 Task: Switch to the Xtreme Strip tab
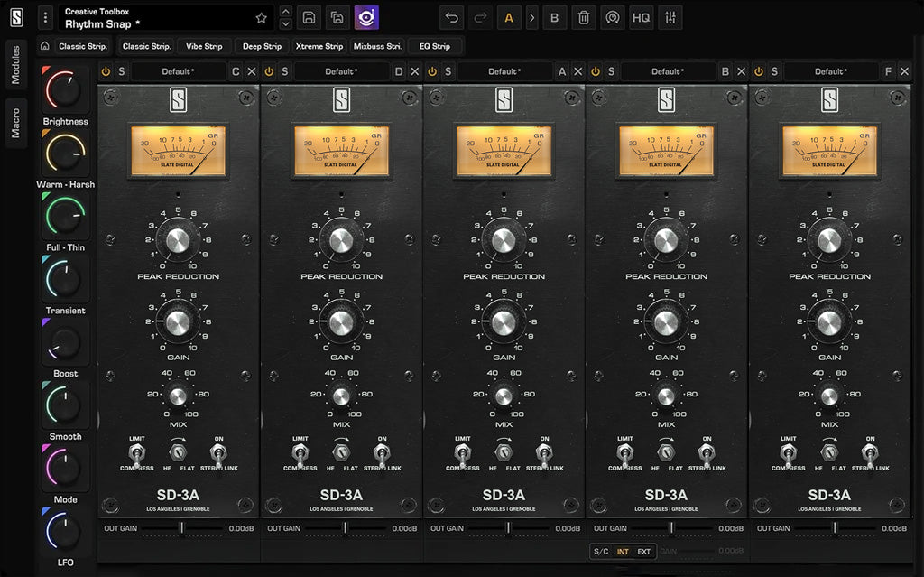pos(319,46)
